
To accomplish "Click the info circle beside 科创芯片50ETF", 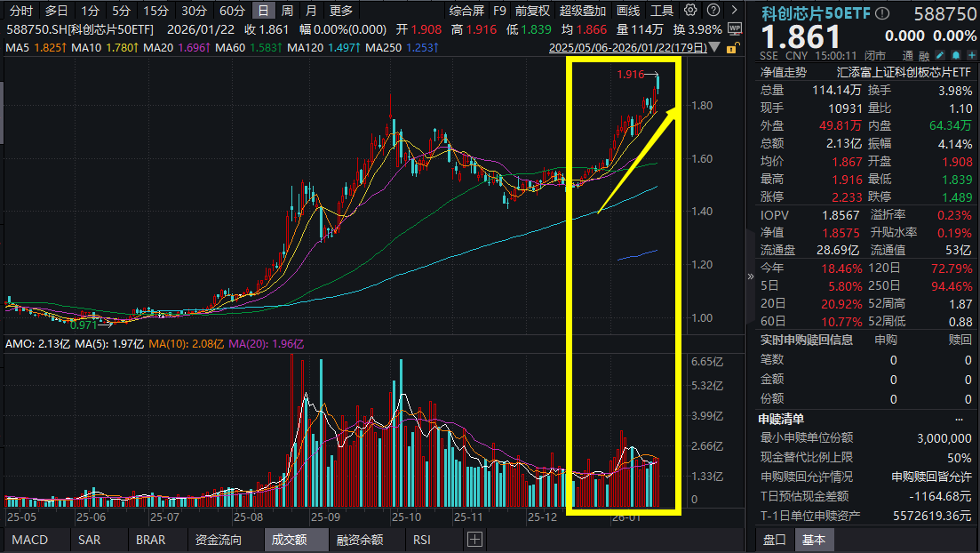I will click(882, 12).
